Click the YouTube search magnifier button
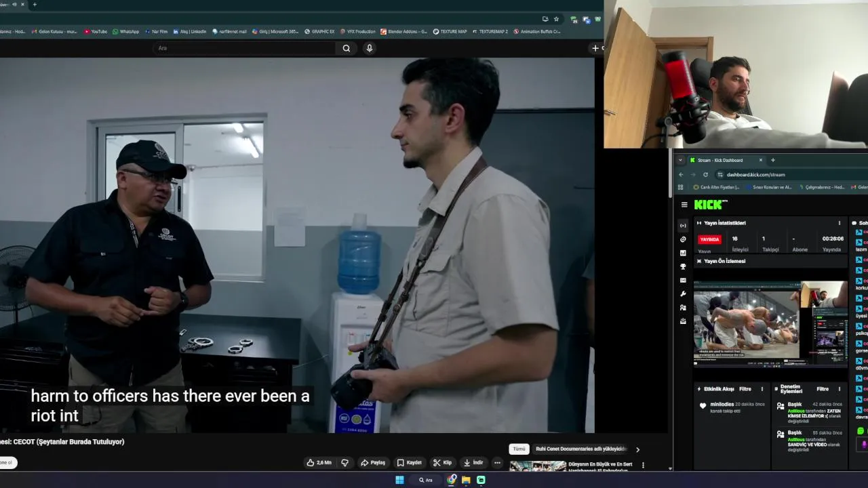The width and height of the screenshot is (868, 488). (347, 48)
